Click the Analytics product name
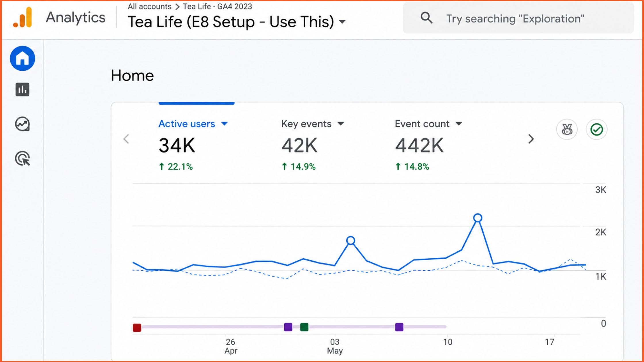644x362 pixels. [x=76, y=18]
